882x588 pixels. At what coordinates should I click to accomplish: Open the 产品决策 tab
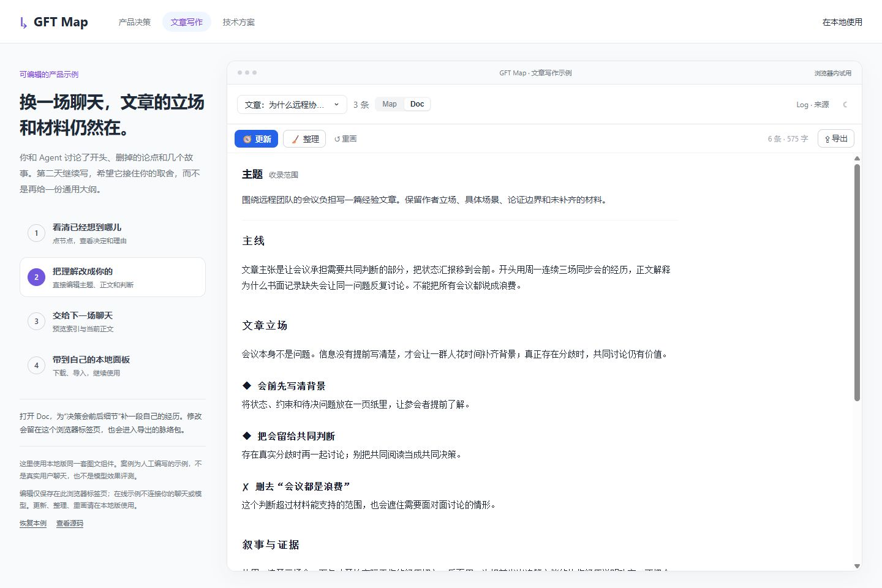coord(134,22)
